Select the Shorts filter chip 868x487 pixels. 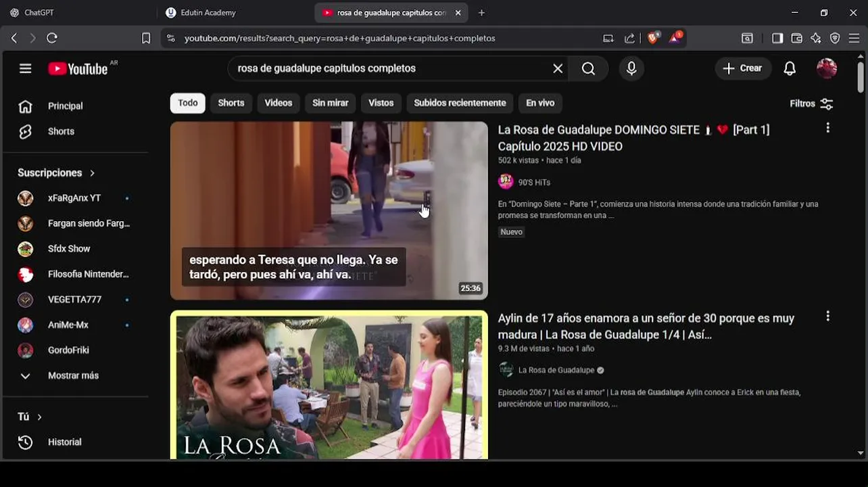(x=231, y=103)
